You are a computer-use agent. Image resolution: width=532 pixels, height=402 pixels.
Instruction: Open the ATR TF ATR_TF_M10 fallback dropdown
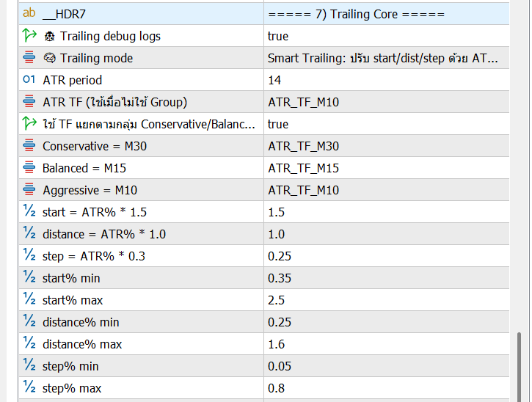pyautogui.click(x=303, y=102)
